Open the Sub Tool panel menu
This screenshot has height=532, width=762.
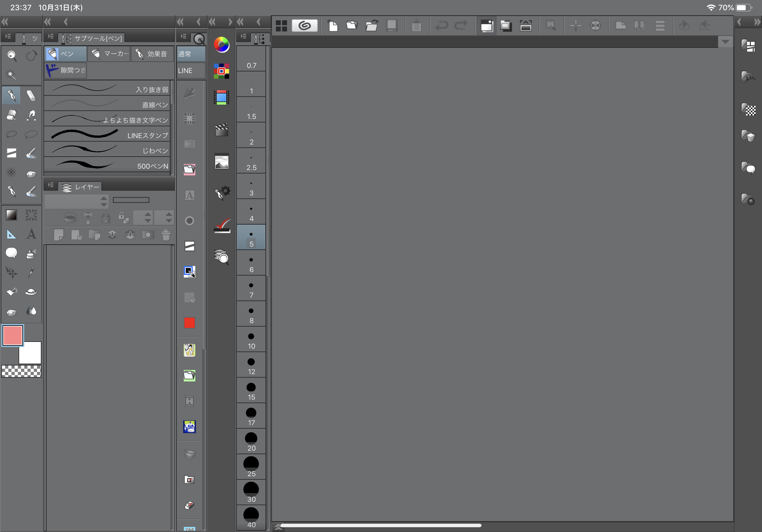pos(51,37)
